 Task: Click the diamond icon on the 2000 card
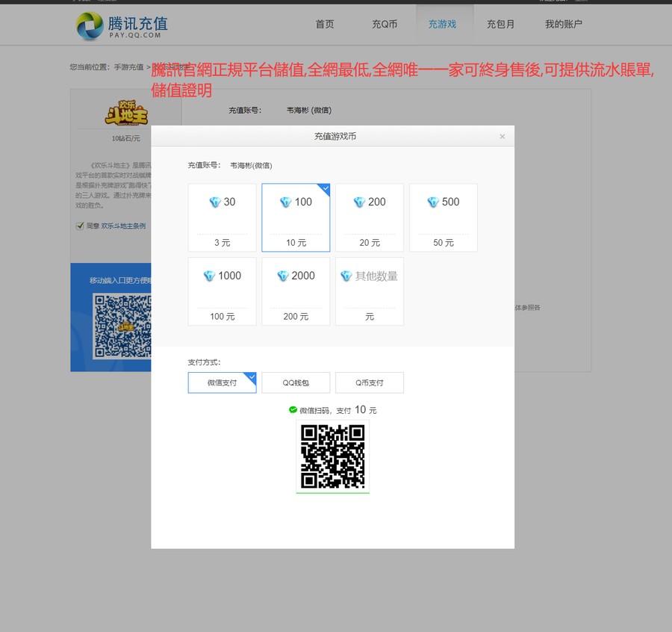point(283,276)
